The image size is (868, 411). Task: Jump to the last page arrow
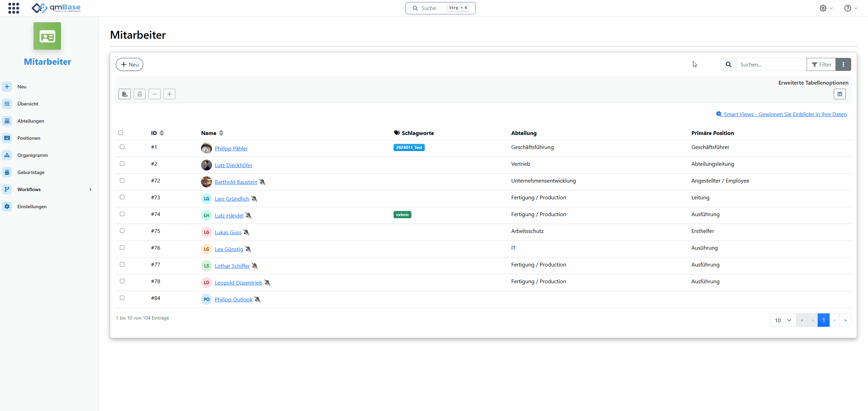[845, 320]
